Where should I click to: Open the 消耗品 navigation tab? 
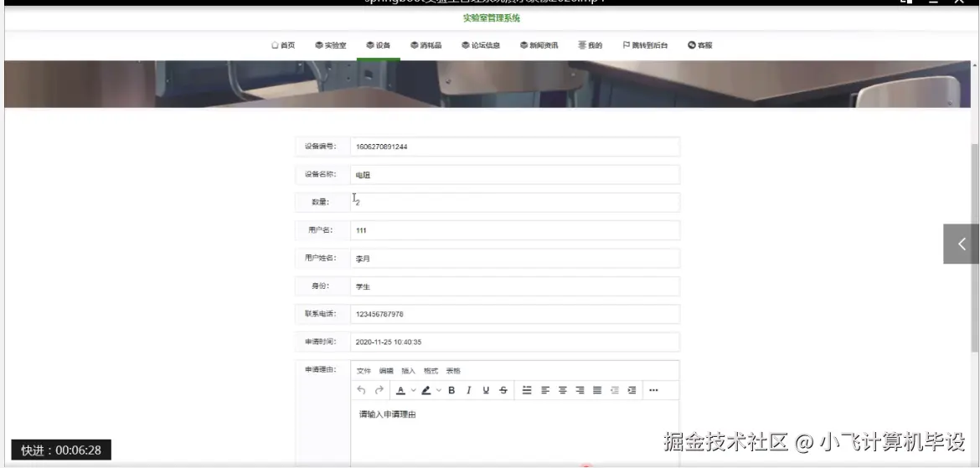click(x=426, y=45)
